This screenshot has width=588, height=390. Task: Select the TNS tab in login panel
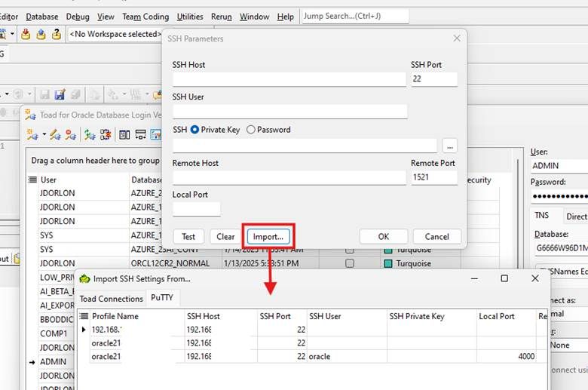click(x=541, y=216)
